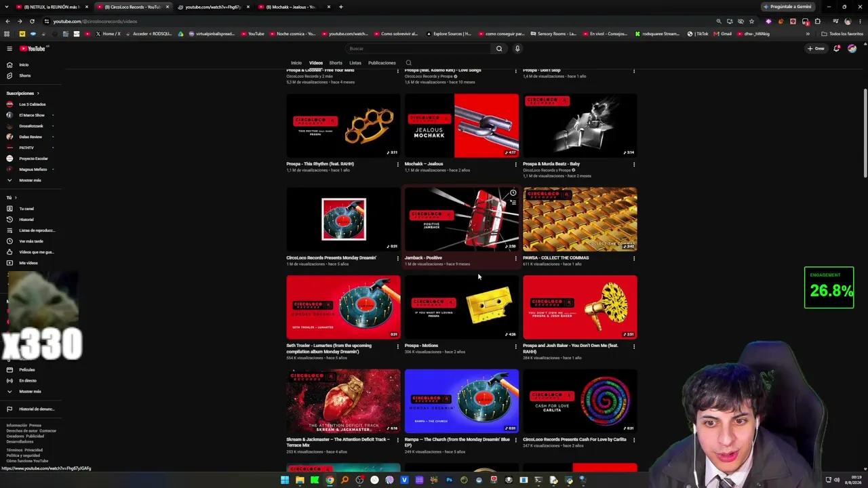Viewport: 868px width, 488px height.
Task: Open Todos los favoritos bookmarks folder
Action: pos(842,34)
